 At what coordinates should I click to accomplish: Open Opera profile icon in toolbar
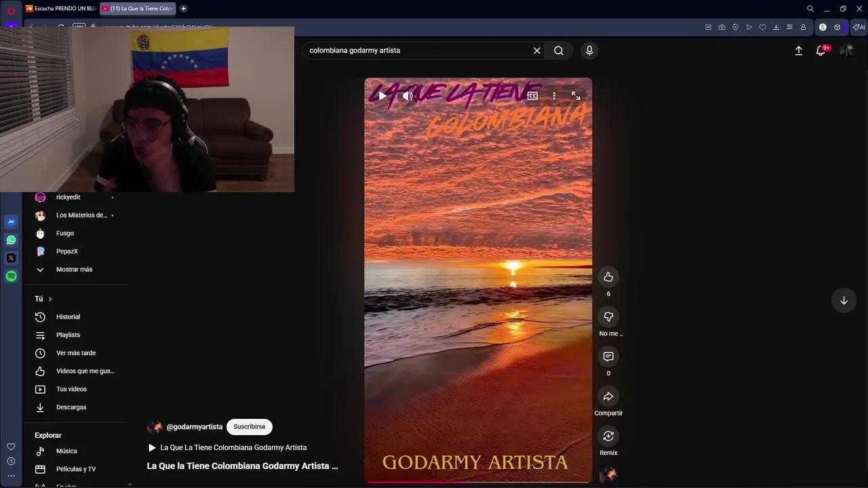point(803,27)
